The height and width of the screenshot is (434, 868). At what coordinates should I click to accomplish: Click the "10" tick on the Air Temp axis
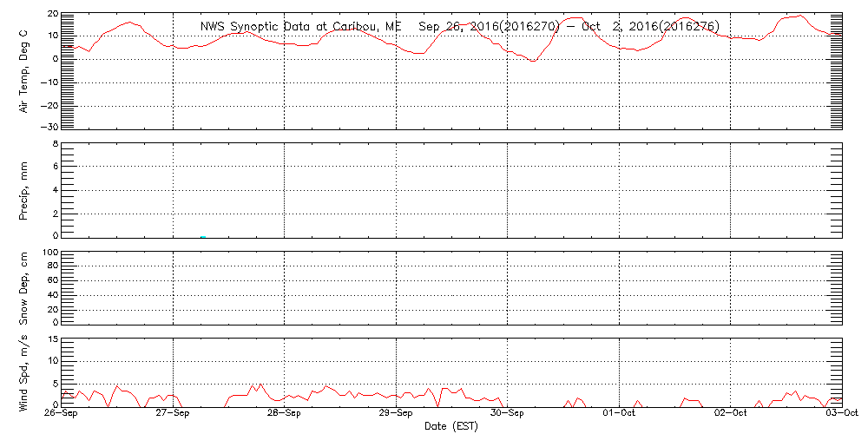(x=52, y=36)
